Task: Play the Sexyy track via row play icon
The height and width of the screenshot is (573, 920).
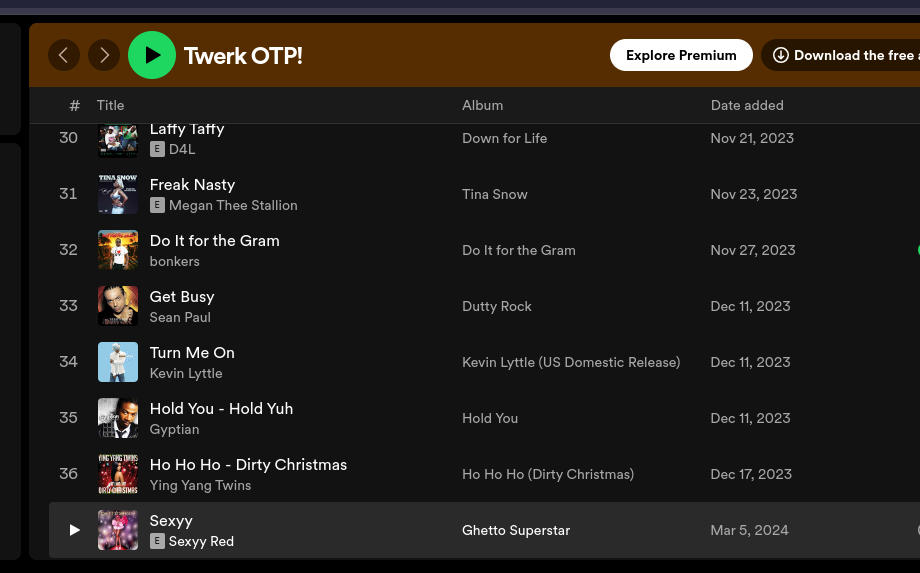Action: [74, 530]
